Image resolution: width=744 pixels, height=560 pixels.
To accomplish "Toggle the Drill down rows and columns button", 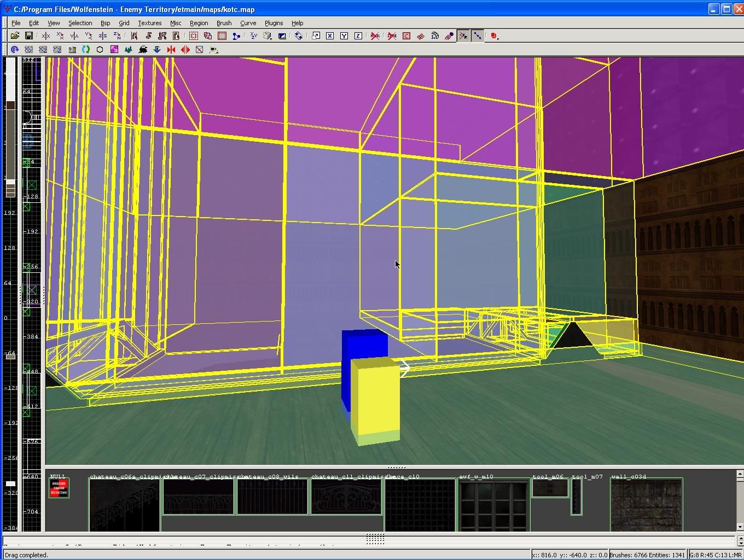I will pyautogui.click(x=478, y=36).
